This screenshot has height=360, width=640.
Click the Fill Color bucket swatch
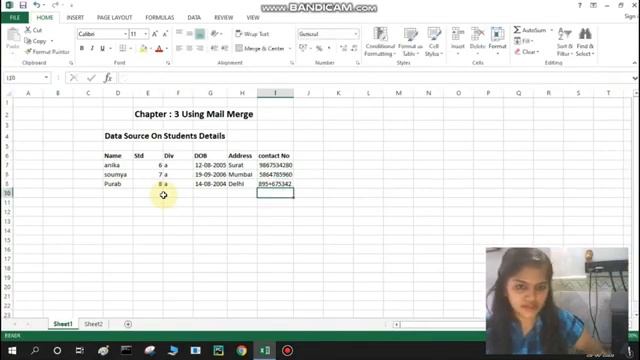coord(143,49)
